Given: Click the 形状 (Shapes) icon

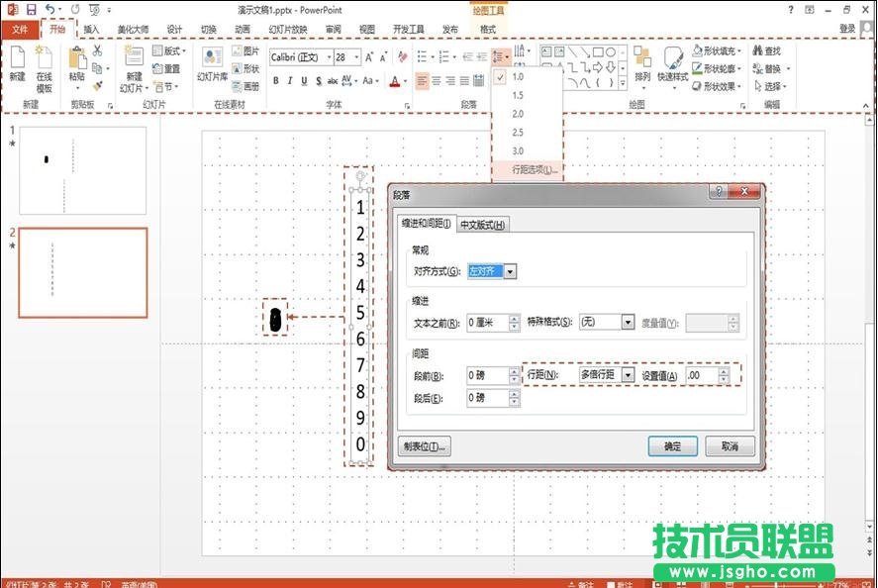Looking at the screenshot, I should [244, 69].
